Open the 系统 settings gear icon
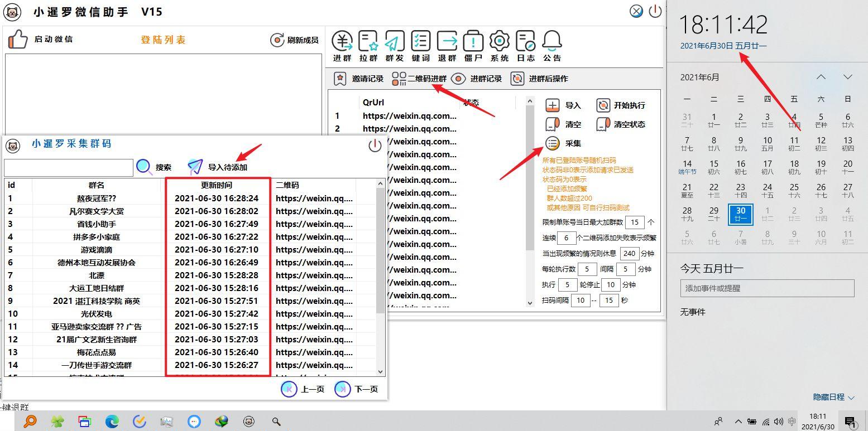Viewport: 868px width, 431px height. coord(500,46)
